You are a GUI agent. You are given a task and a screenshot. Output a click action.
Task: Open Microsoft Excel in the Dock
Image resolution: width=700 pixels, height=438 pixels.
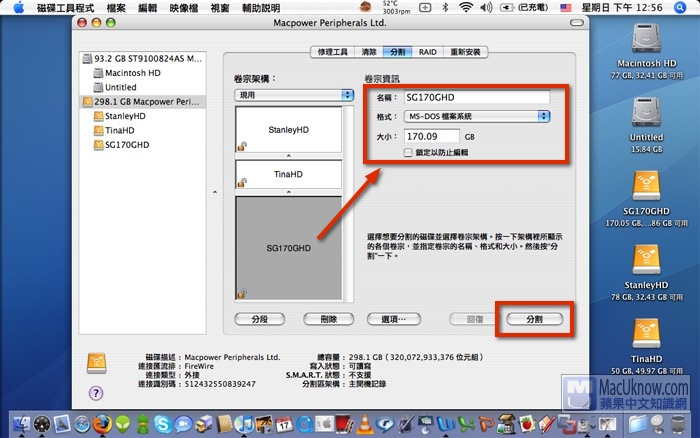(x=466, y=424)
